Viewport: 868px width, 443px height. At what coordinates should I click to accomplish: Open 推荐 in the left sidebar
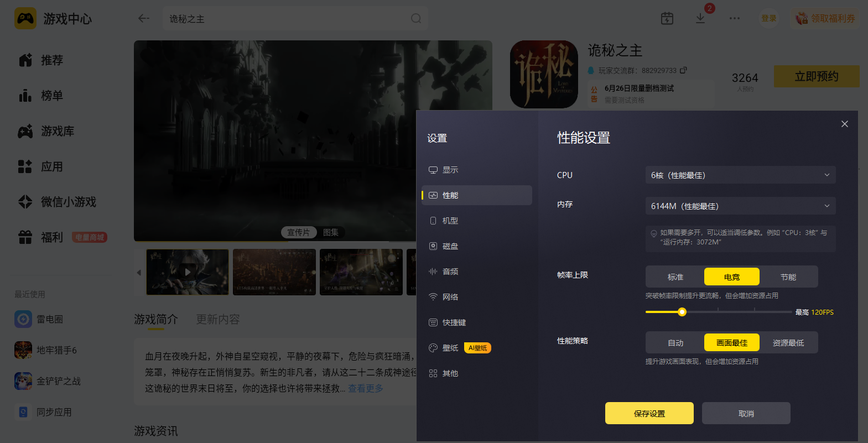point(41,60)
